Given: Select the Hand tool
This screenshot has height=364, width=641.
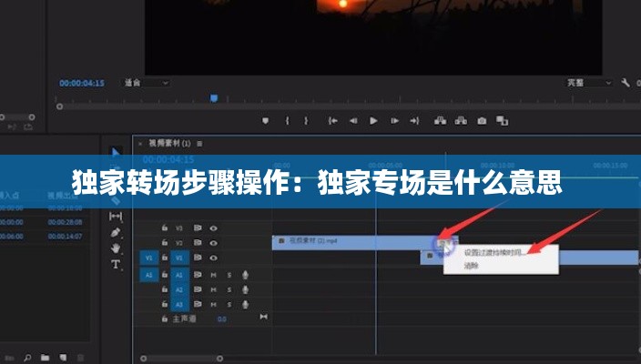Looking at the screenshot, I should pos(116,248).
